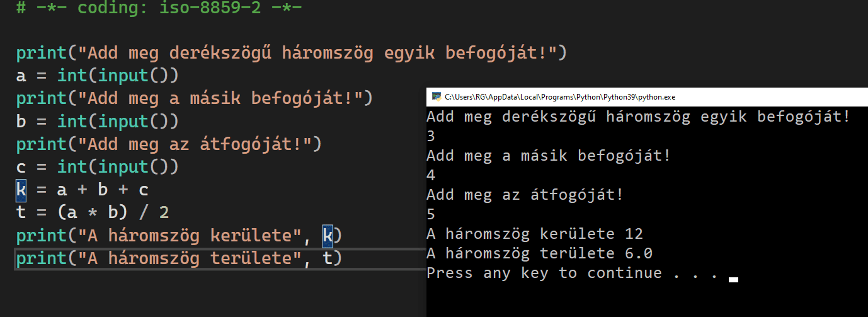Click the console input value 4
Image resolution: width=868 pixels, height=317 pixels.
click(x=431, y=175)
